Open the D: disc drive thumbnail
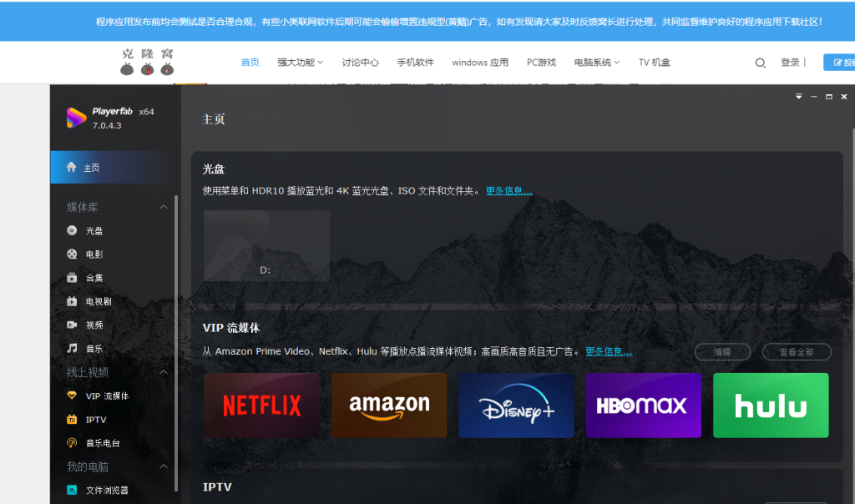This screenshot has width=855, height=504. click(x=266, y=245)
